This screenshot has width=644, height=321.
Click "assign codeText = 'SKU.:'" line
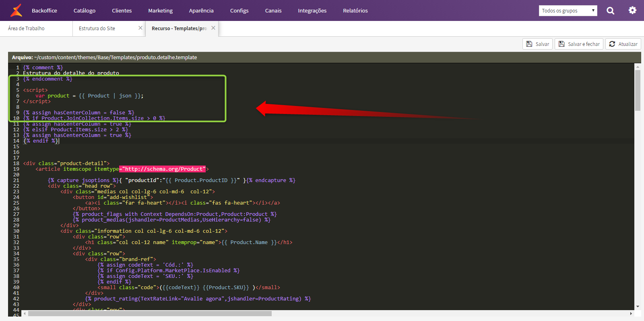pyautogui.click(x=145, y=276)
